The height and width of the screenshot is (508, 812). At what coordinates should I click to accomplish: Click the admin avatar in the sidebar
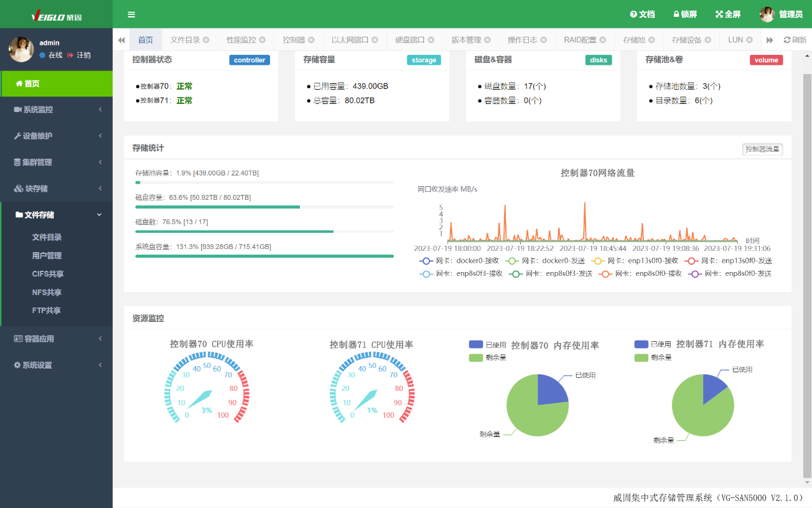21,49
